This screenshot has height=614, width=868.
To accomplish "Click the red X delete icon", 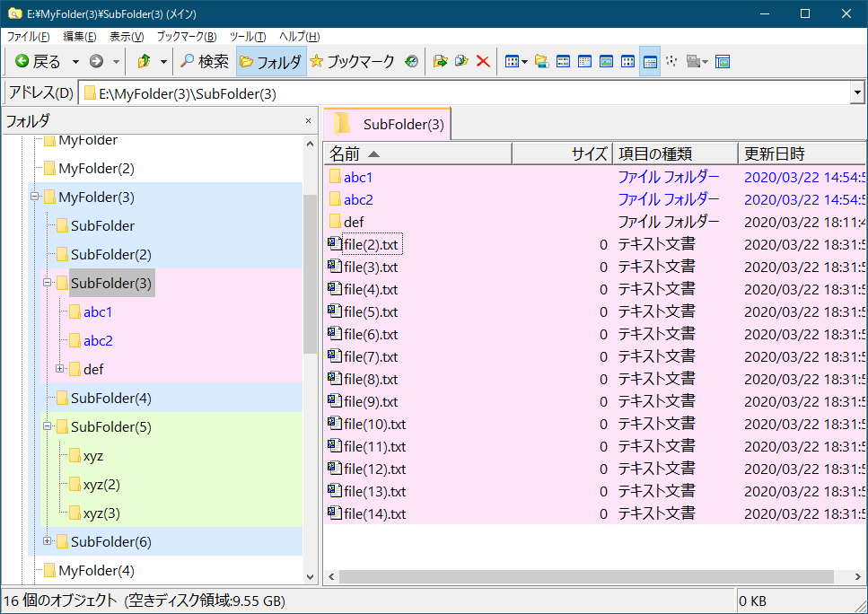I will [x=483, y=62].
